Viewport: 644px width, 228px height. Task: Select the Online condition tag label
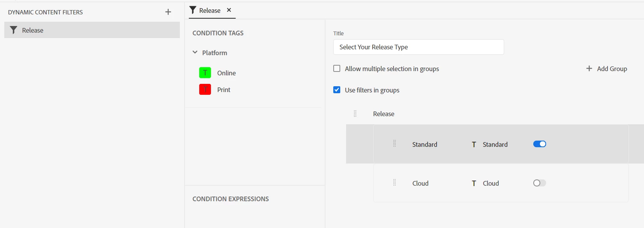226,73
